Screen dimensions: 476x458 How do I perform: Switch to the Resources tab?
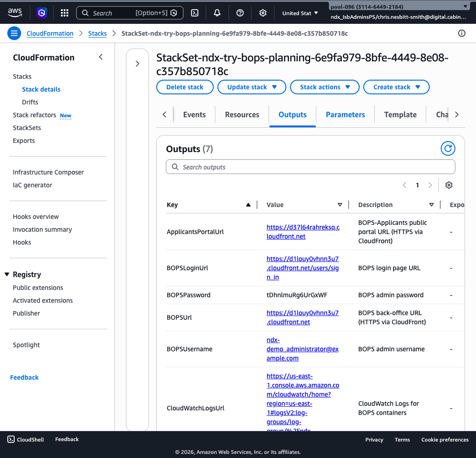coord(242,114)
